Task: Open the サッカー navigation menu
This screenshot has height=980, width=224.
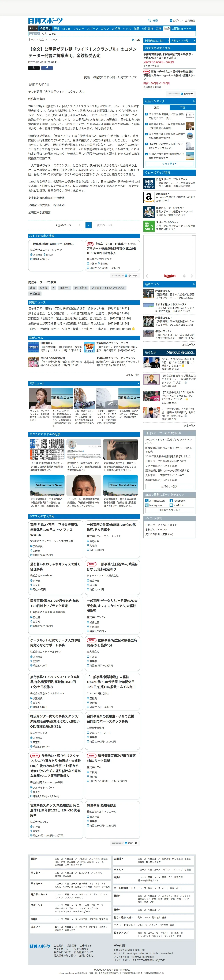Action: pyautogui.click(x=79, y=28)
